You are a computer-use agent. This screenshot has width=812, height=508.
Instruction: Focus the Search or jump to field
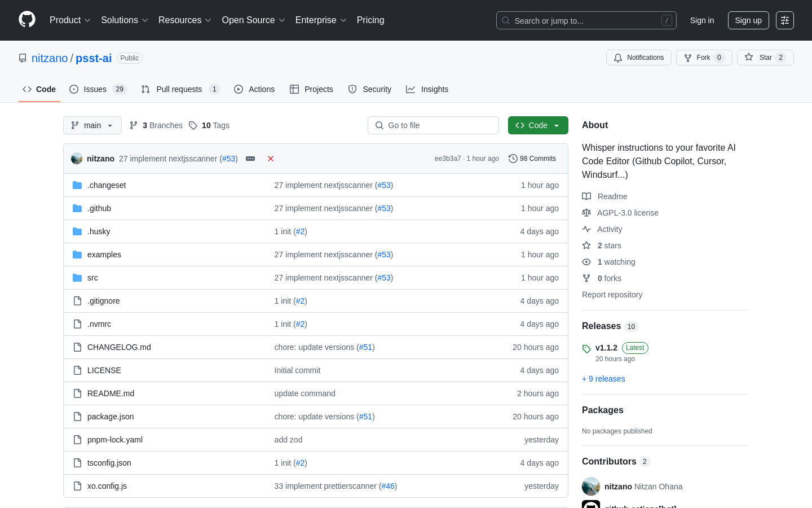[586, 20]
